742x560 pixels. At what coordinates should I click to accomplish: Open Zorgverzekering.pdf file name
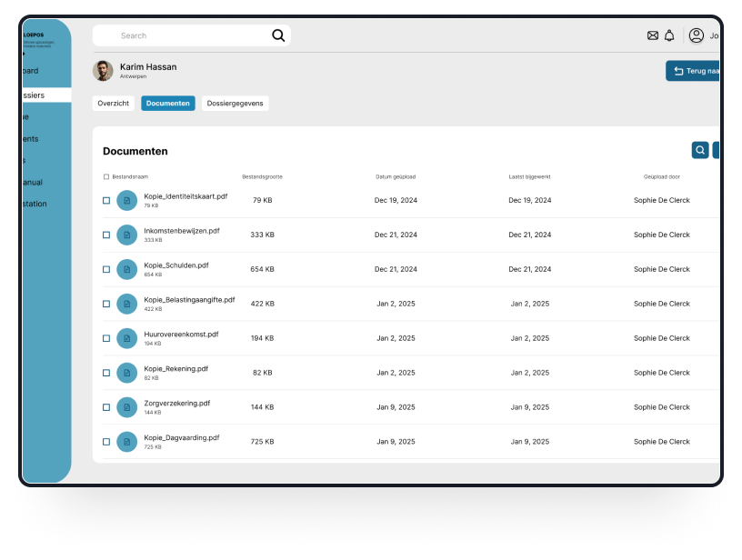[177, 404]
